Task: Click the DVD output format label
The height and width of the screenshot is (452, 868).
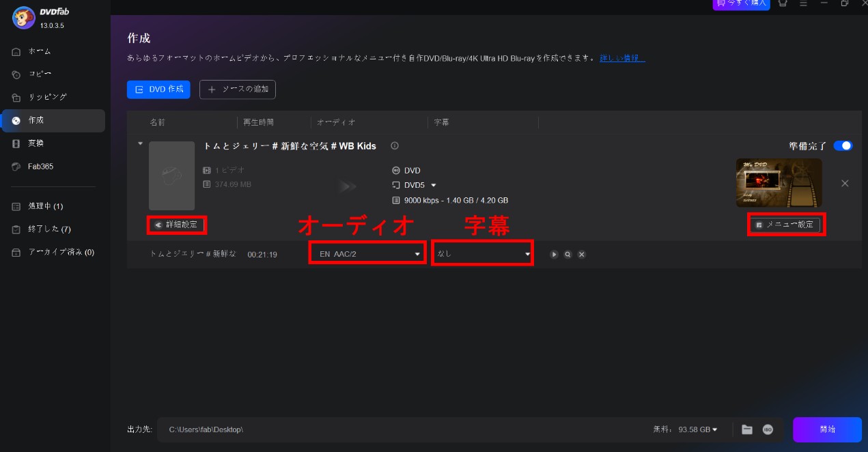Action: [412, 171]
